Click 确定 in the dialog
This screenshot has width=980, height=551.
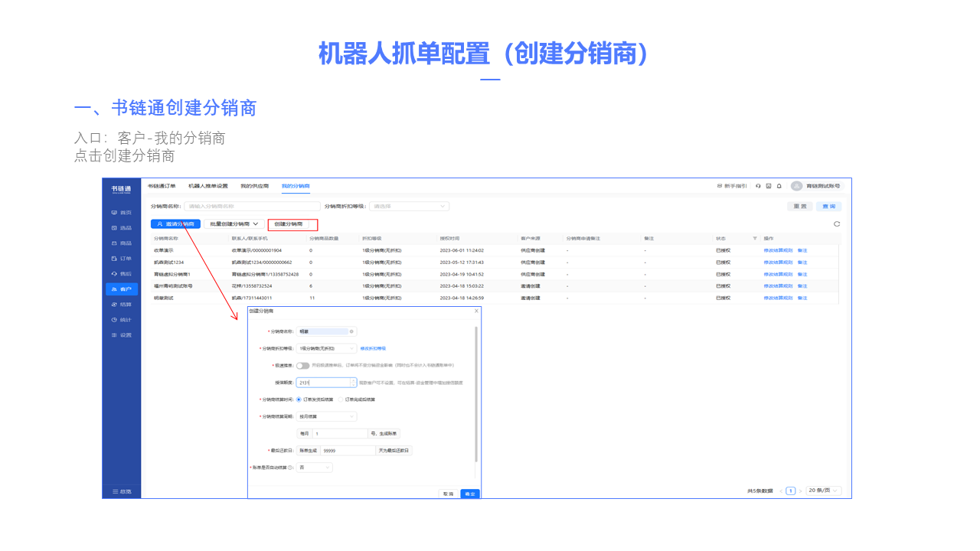coord(470,494)
